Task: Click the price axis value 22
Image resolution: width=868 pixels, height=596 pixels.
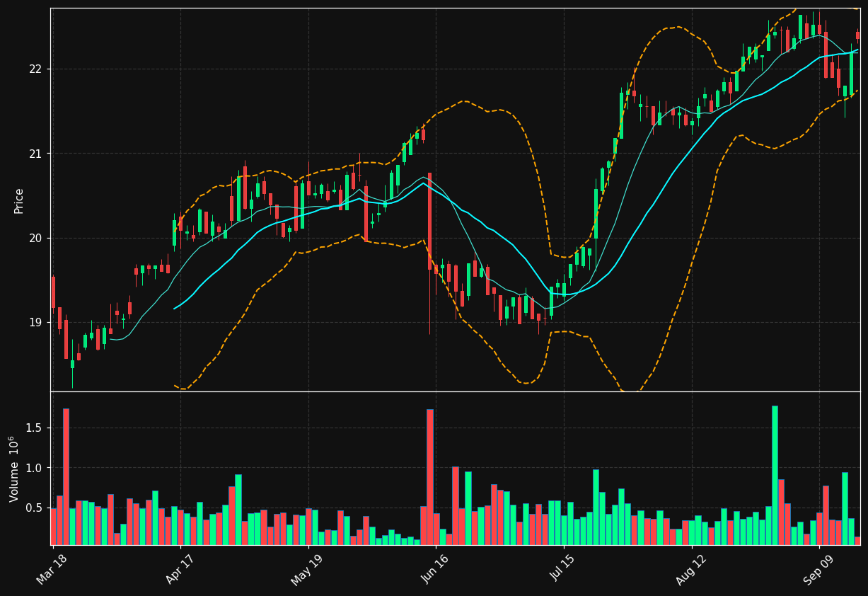Action: (35, 69)
